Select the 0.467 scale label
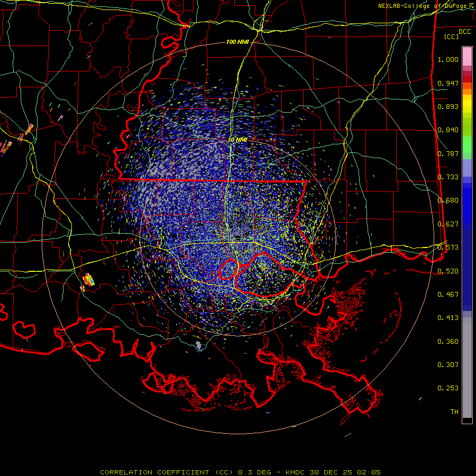476x476 pixels. coord(448,295)
